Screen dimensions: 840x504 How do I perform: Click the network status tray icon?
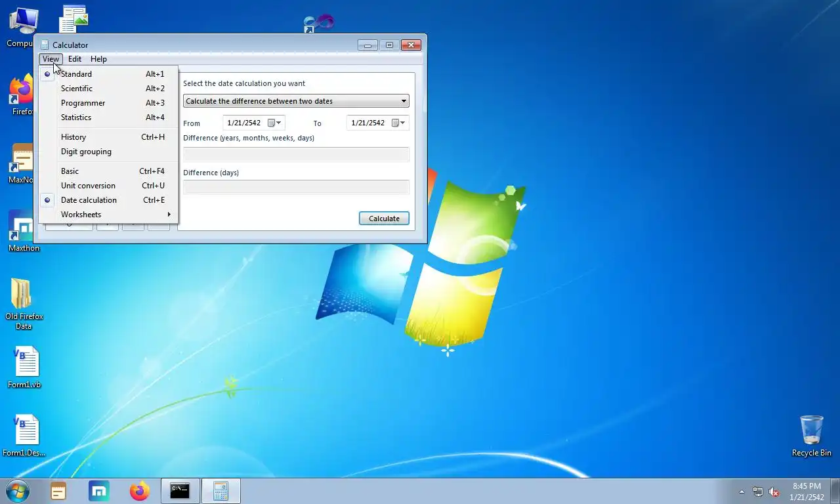(758, 492)
